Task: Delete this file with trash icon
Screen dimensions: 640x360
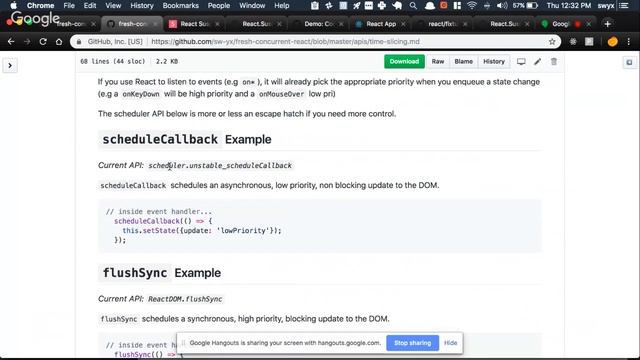Action: click(554, 62)
